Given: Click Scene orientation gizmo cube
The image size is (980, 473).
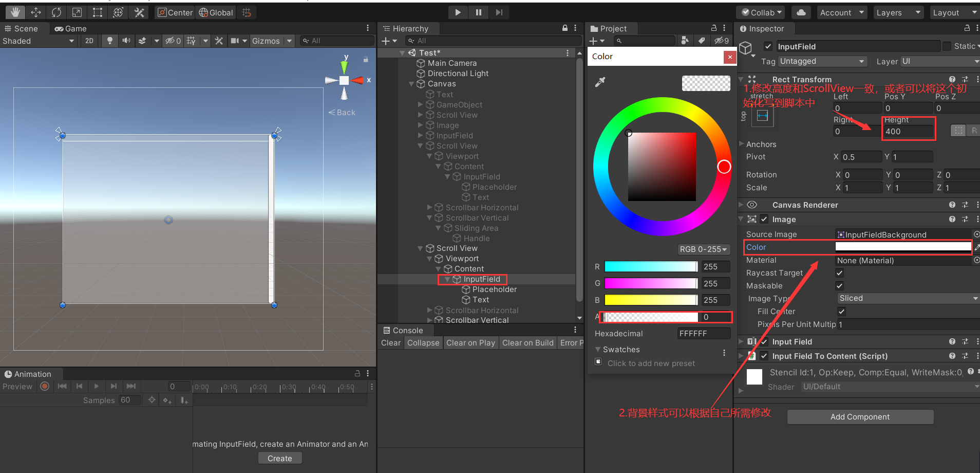Looking at the screenshot, I should [x=344, y=80].
